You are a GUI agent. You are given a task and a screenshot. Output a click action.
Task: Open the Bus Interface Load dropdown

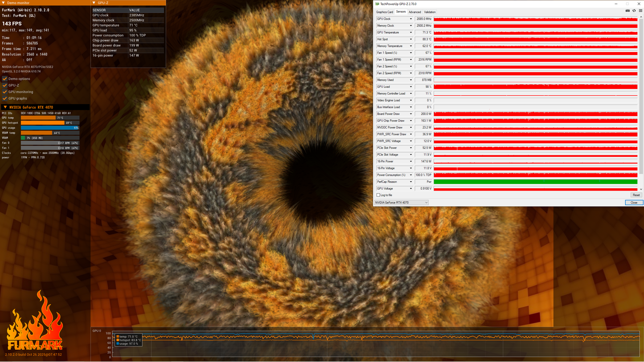[x=411, y=107]
